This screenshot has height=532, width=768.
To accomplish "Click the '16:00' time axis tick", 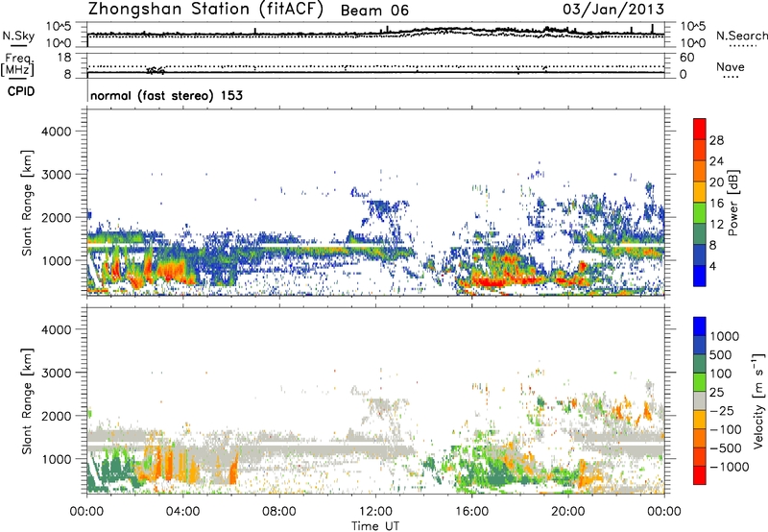I will [471, 512].
